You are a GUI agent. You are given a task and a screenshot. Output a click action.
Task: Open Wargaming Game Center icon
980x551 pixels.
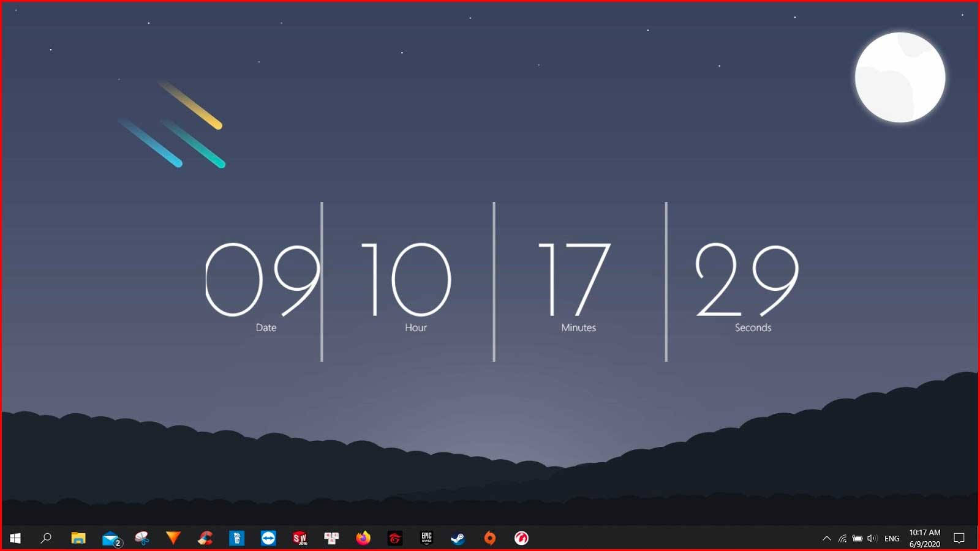coord(521,538)
